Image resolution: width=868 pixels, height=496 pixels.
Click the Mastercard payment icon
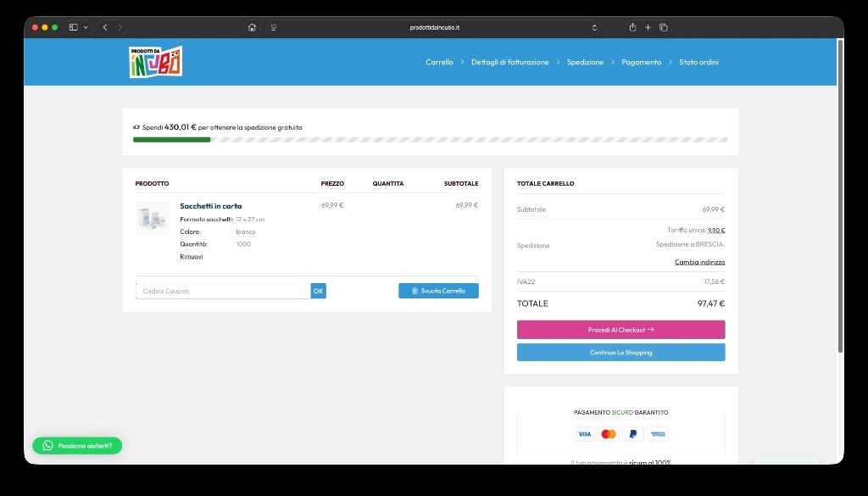pyautogui.click(x=609, y=434)
